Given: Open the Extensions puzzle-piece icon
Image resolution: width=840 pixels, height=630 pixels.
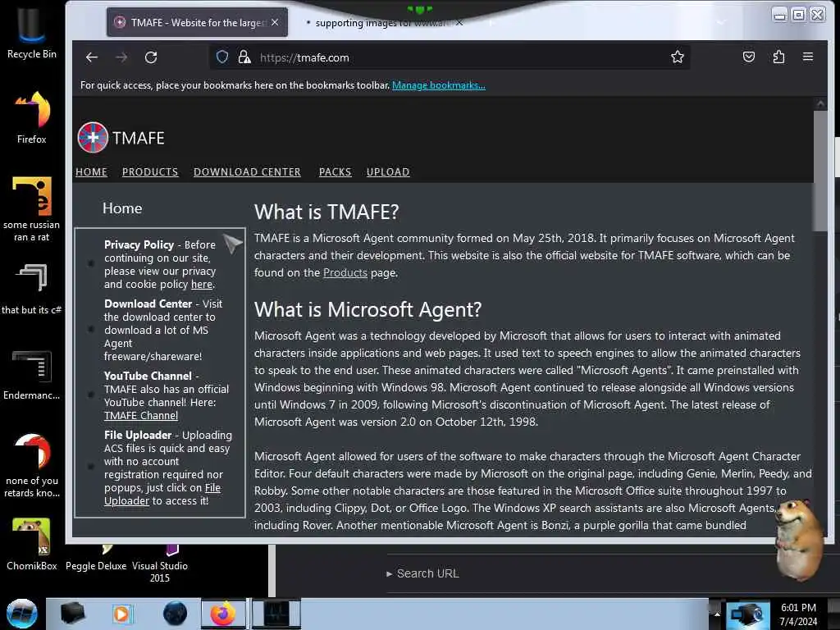Looking at the screenshot, I should point(778,57).
